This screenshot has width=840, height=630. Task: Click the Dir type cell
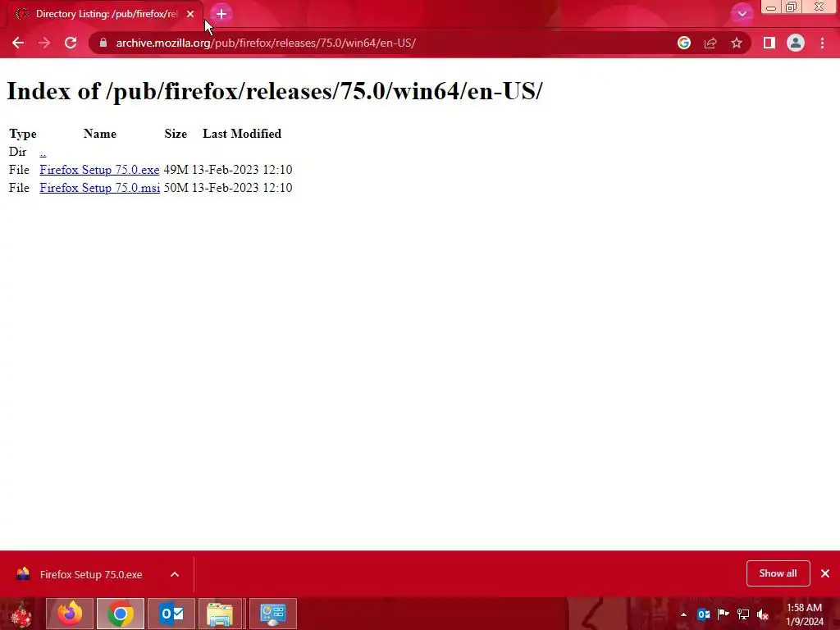click(x=18, y=152)
